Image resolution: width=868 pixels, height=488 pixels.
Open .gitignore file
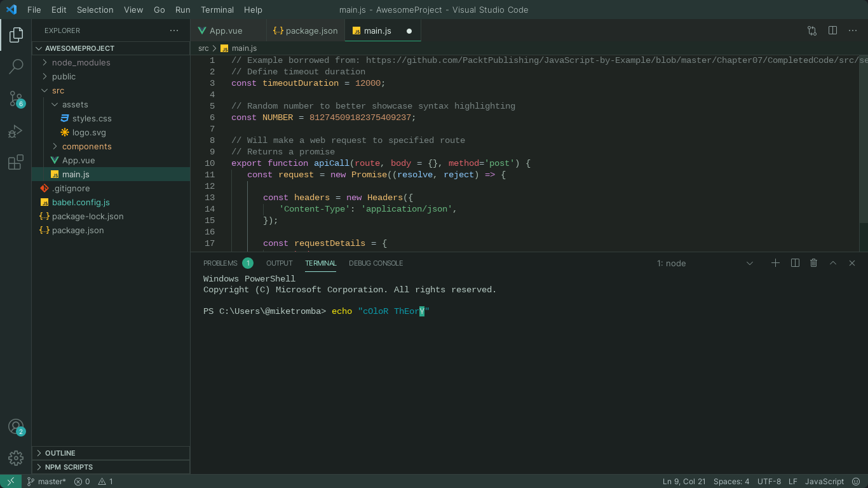tap(111, 188)
